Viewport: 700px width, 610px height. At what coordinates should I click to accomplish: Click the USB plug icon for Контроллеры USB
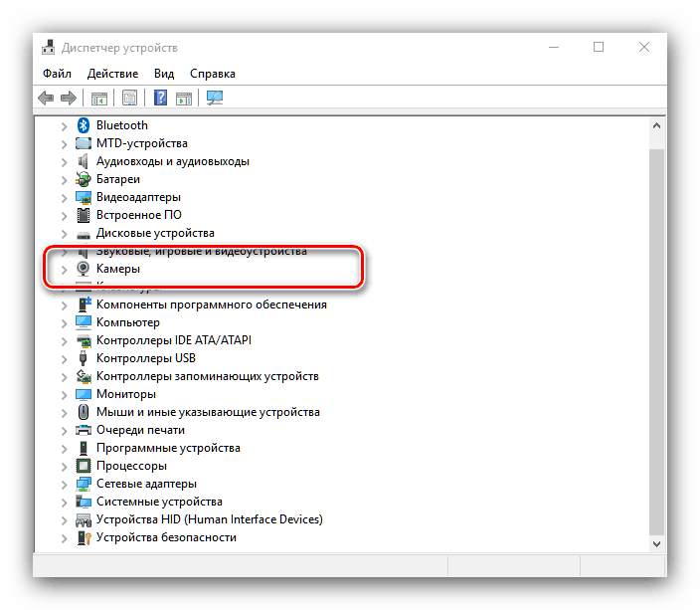tap(84, 358)
